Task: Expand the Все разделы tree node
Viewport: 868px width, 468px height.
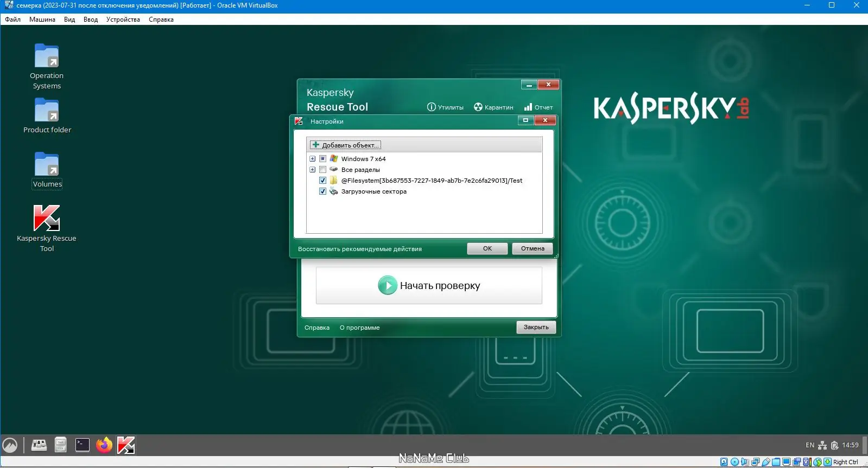Action: 312,170
